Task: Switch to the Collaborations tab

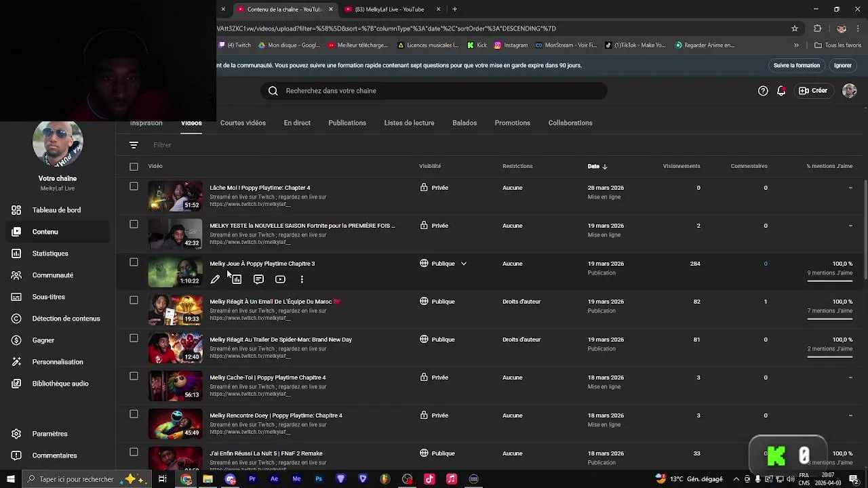Action: click(570, 123)
